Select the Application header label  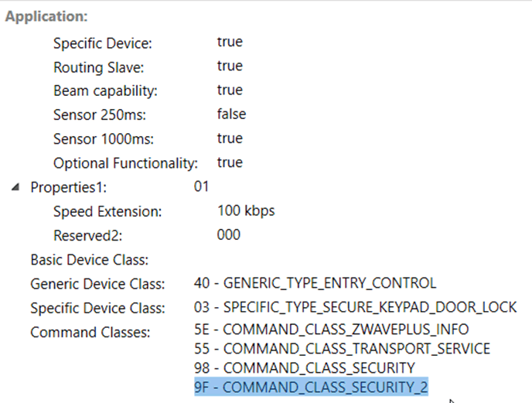[46, 16]
